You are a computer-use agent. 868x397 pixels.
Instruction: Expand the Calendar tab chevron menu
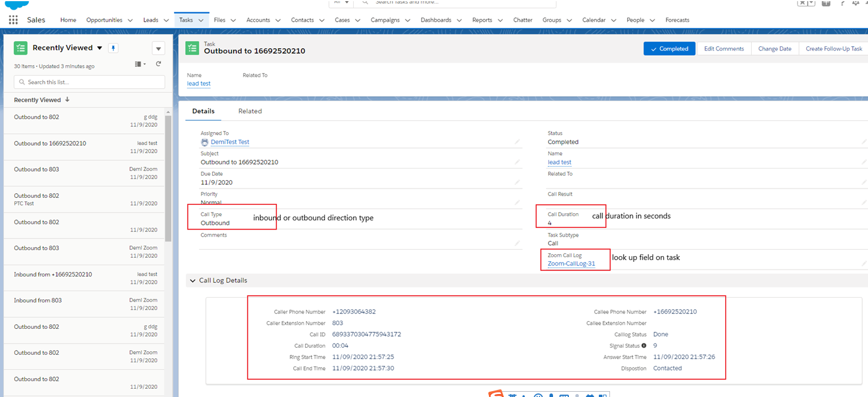[x=614, y=20]
